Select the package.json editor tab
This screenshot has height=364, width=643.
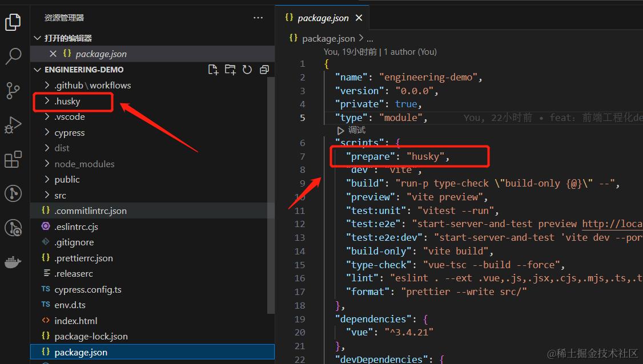322,18
